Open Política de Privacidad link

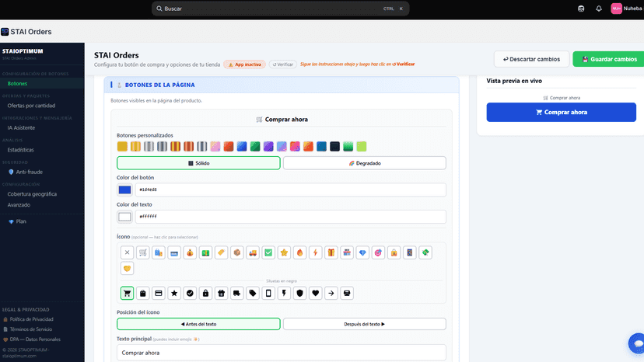(28, 319)
